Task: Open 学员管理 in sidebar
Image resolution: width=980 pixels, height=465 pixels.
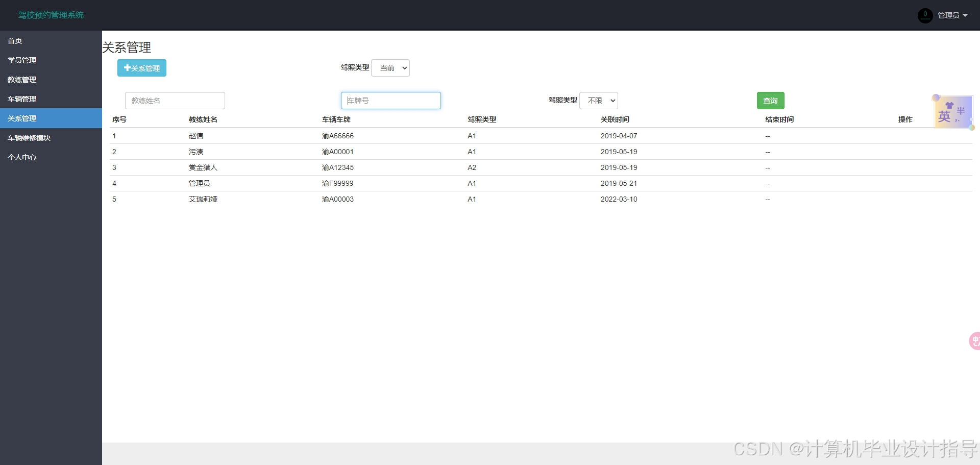Action: 51,60
